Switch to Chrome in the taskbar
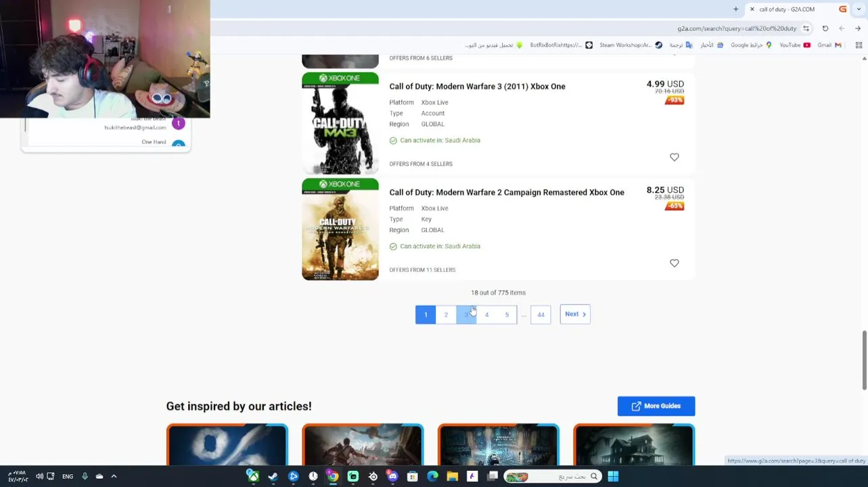868x487 pixels. 333,477
